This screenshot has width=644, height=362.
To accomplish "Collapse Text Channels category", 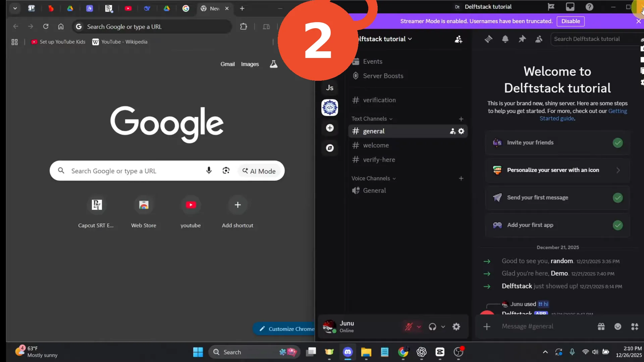I will tap(372, 119).
